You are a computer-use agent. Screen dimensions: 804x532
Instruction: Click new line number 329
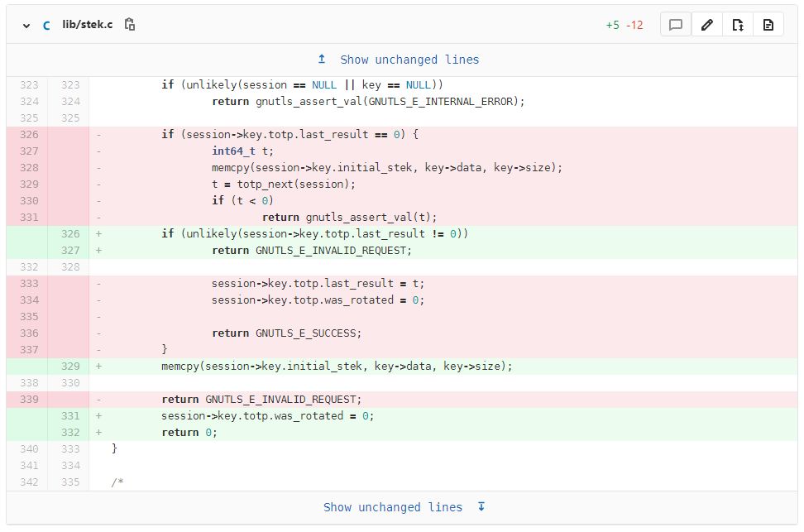[x=69, y=366]
